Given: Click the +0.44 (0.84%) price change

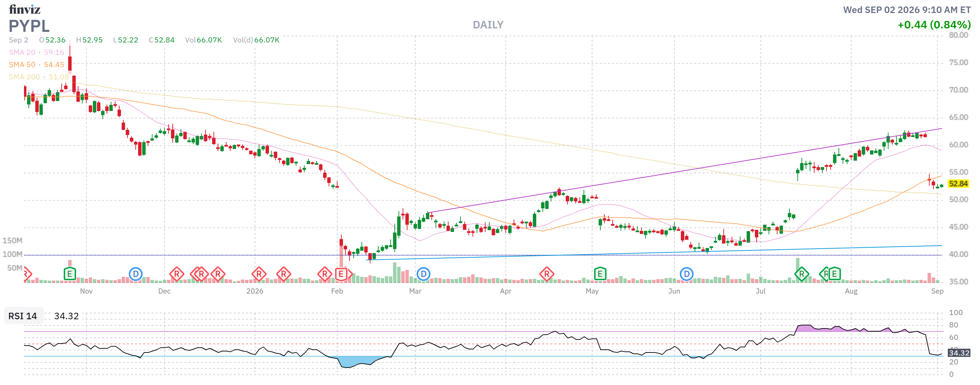Looking at the screenshot, I should pyautogui.click(x=934, y=25).
